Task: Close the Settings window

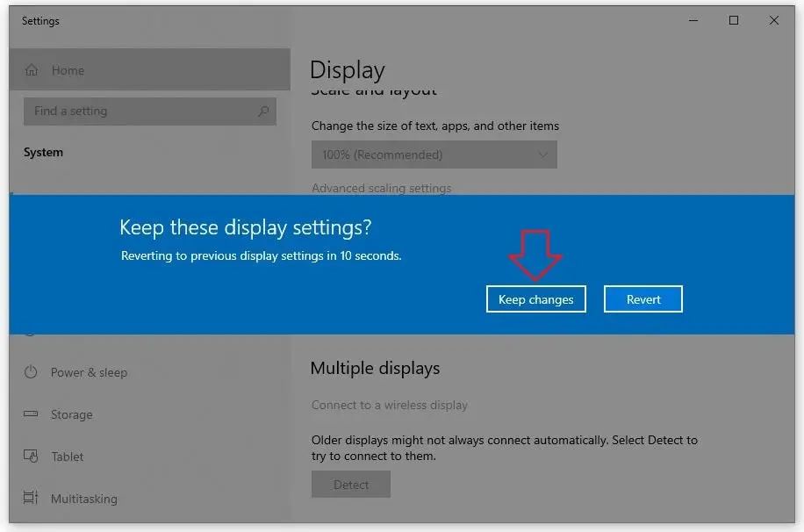Action: [774, 20]
